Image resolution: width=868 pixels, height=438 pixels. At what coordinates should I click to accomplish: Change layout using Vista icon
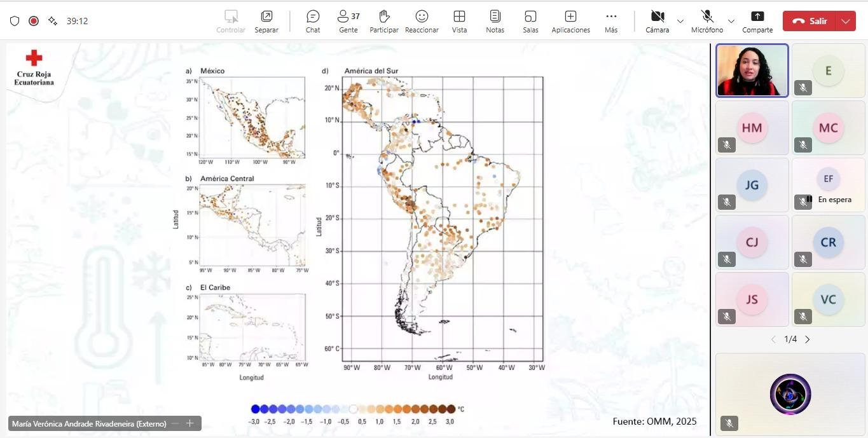pyautogui.click(x=459, y=21)
